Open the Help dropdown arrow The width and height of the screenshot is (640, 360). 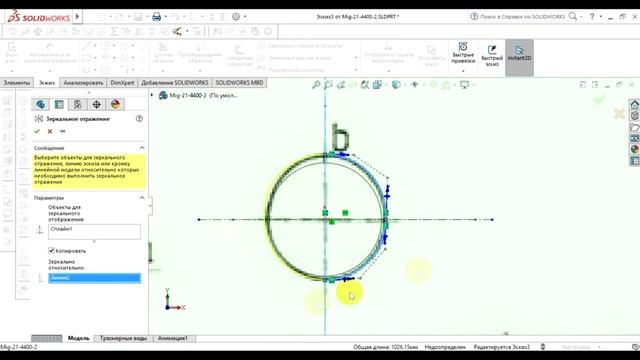[x=601, y=17]
